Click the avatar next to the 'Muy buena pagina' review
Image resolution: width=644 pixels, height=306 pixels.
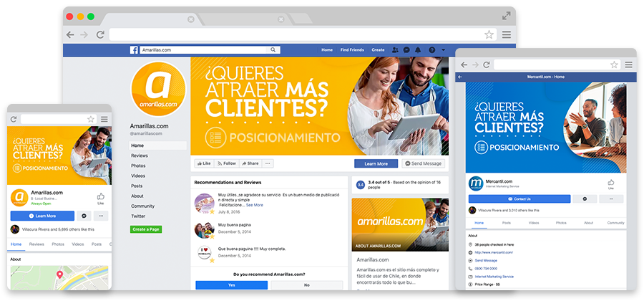point(204,230)
